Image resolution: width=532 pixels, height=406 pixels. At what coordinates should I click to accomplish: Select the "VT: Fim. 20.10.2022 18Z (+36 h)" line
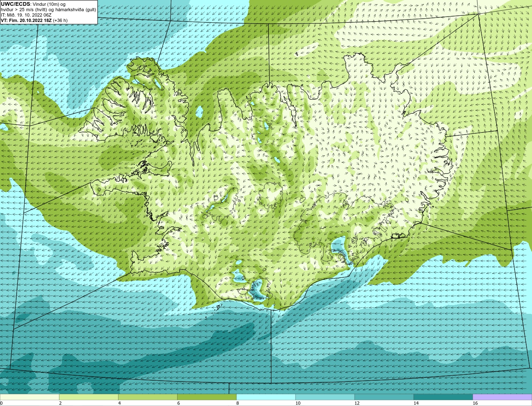[x=34, y=20]
